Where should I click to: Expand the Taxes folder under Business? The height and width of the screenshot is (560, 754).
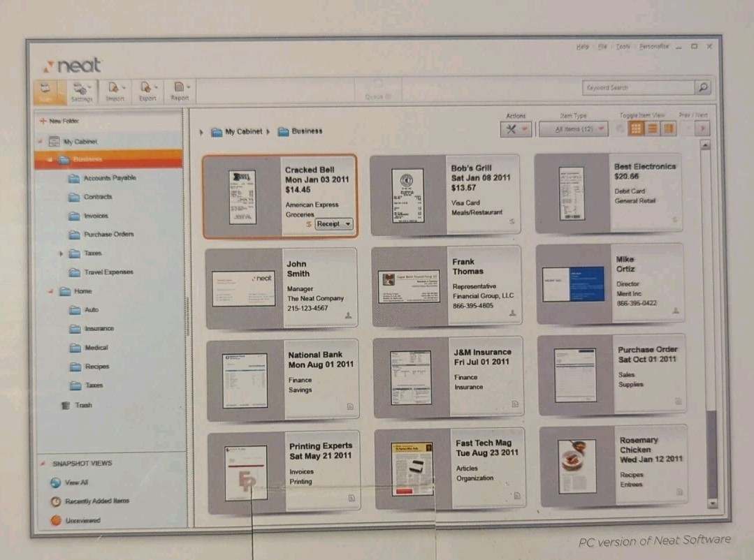coord(61,253)
